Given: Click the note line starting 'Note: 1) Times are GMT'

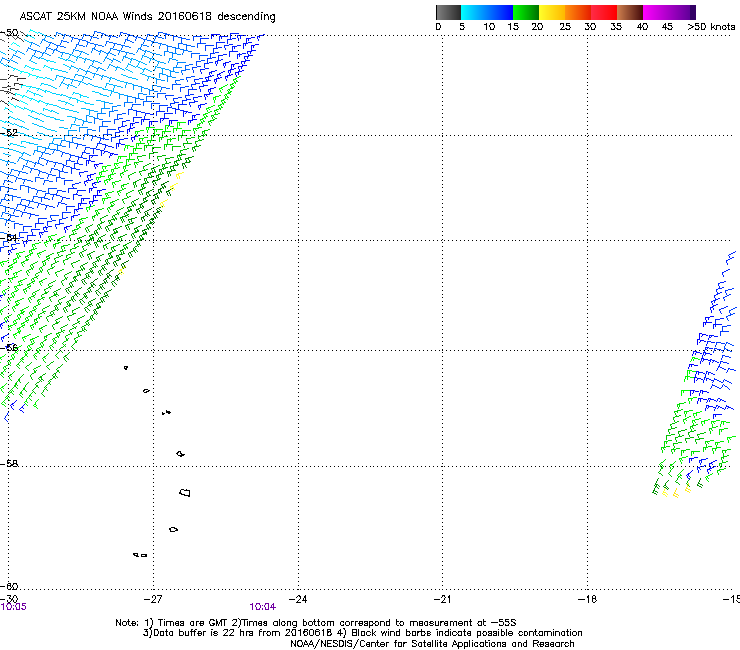Looking at the screenshot, I should (x=316, y=623).
